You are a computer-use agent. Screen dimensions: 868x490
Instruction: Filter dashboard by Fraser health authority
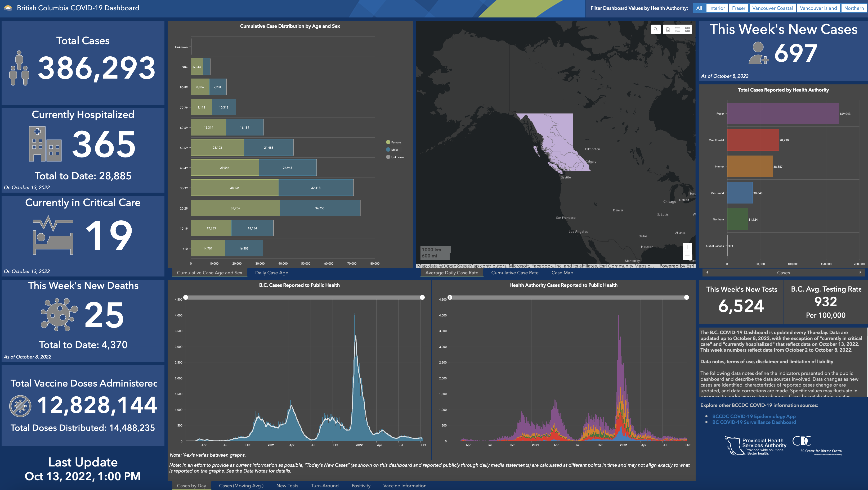point(738,8)
